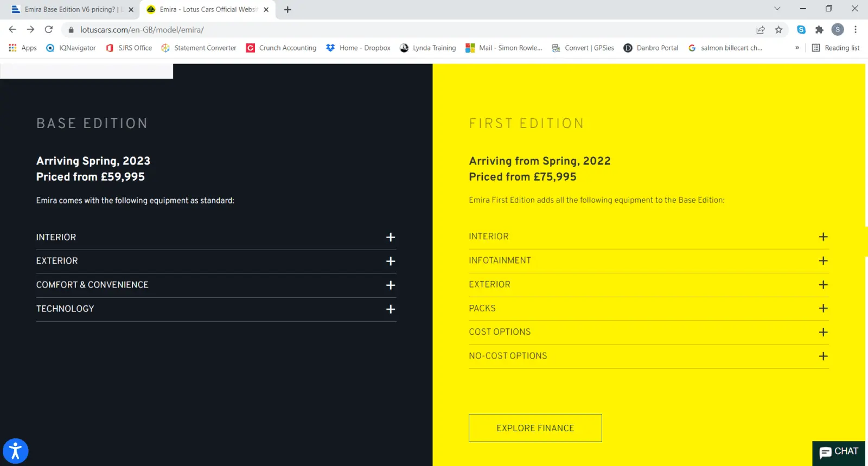Expand the NO-COST OPTIONS section
The height and width of the screenshot is (466, 868).
[823, 356]
